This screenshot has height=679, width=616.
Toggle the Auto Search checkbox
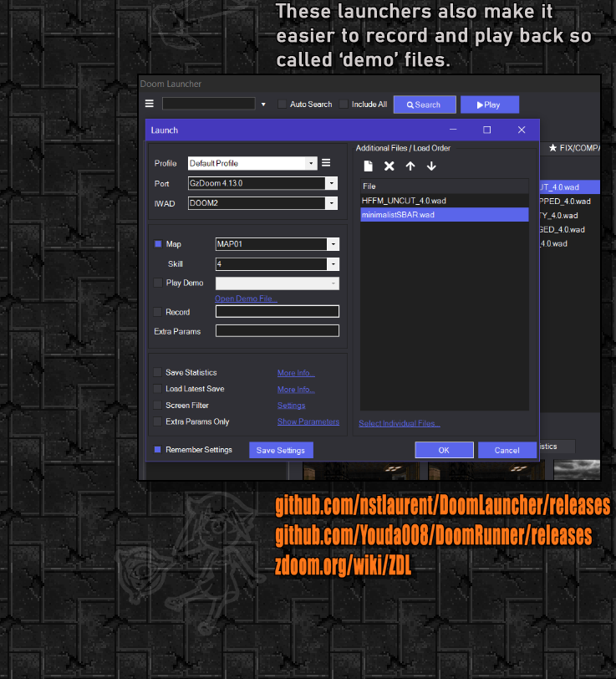282,104
